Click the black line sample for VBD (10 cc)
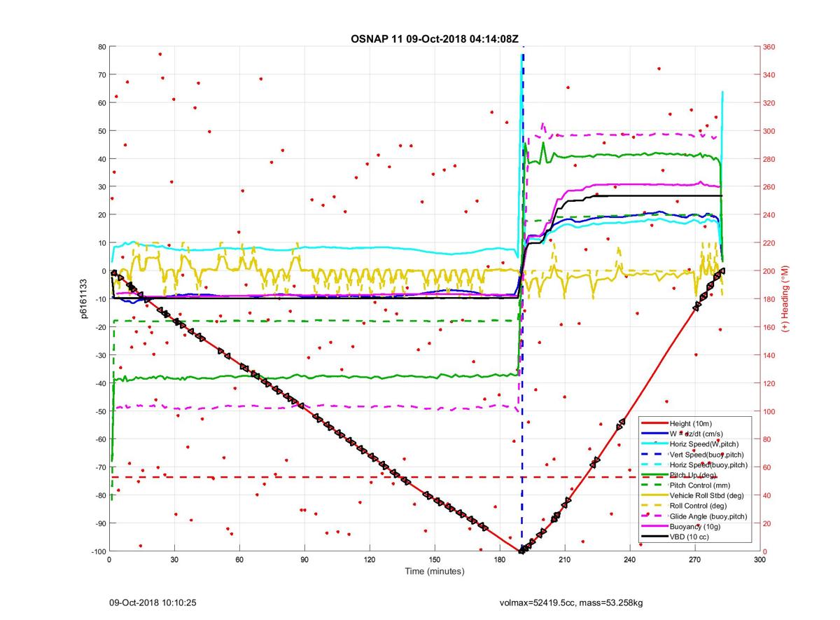This screenshot has height=620, width=840. tap(654, 536)
